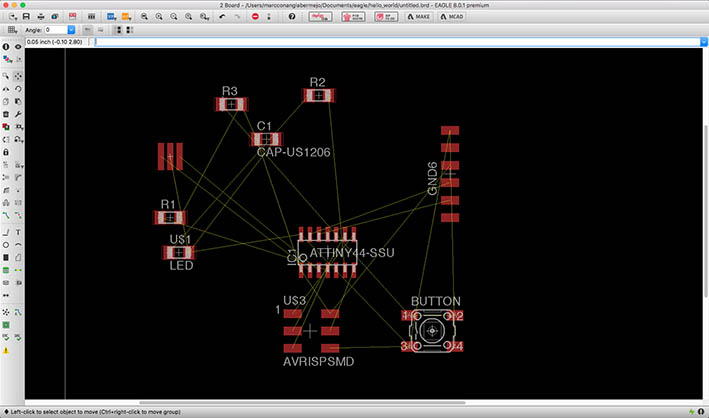Click the ULP run icon

126,17
